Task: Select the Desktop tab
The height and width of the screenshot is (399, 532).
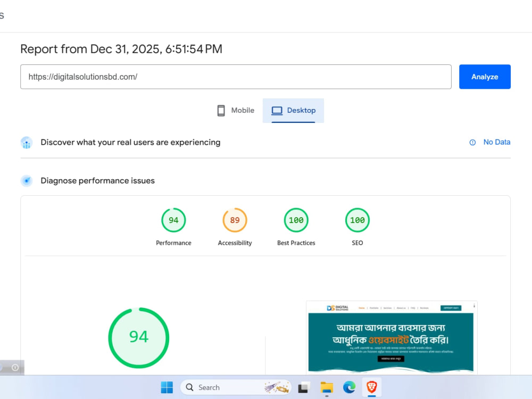Action: [x=293, y=111]
